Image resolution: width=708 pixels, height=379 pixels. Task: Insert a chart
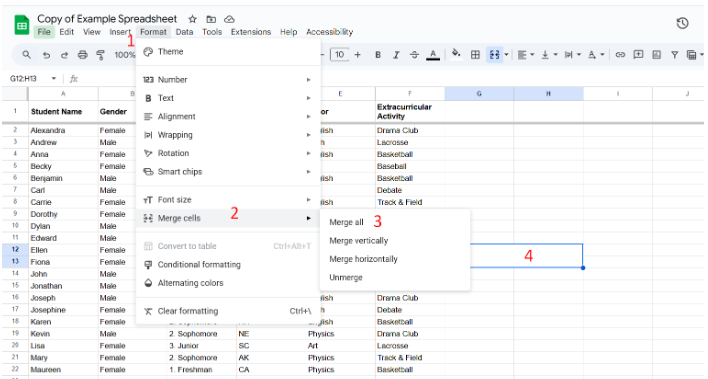[657, 55]
